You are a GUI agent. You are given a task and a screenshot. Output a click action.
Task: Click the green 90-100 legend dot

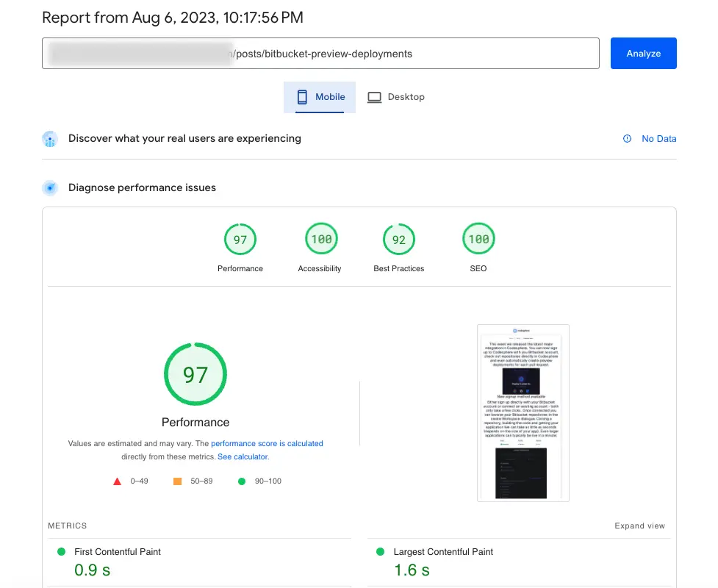click(x=240, y=481)
